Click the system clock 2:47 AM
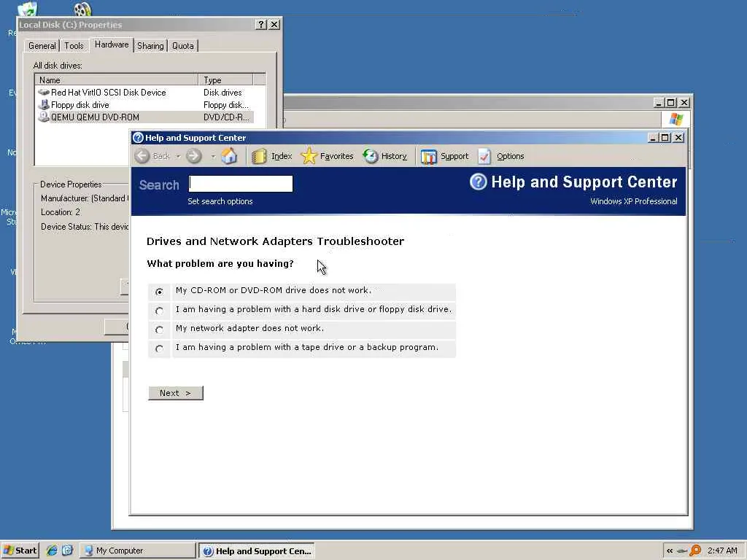747x560 pixels. tap(722, 551)
